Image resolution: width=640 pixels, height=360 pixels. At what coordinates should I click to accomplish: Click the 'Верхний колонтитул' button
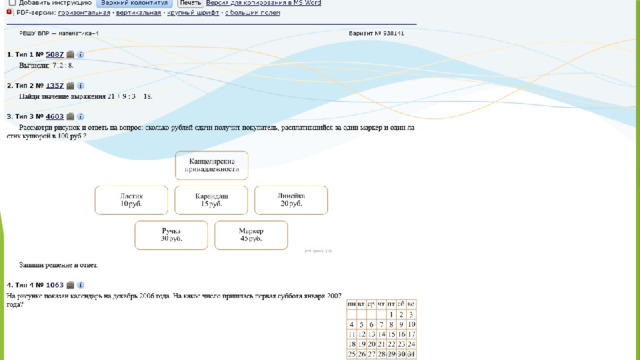[134, 3]
